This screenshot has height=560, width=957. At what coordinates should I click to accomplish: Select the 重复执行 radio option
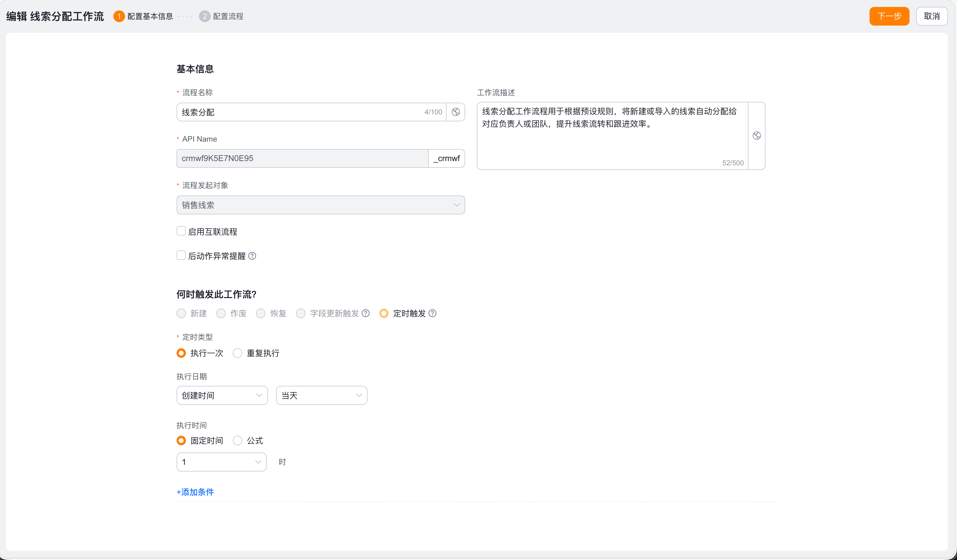(x=237, y=353)
